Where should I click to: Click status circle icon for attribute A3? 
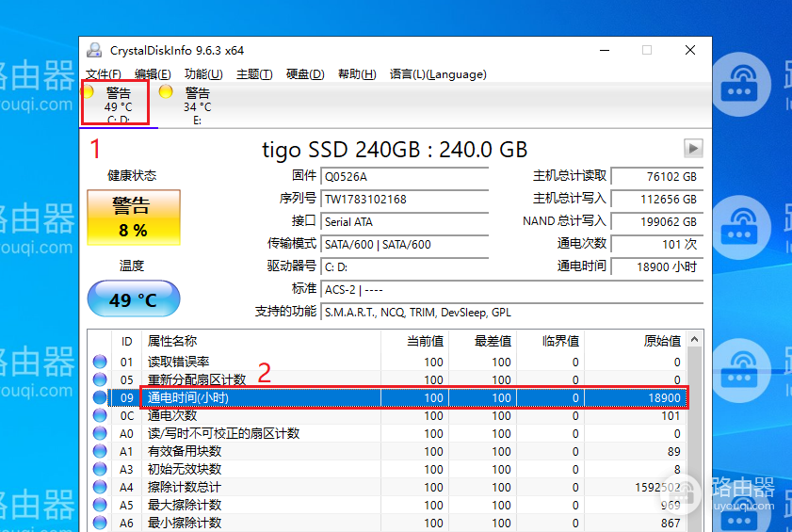pyautogui.click(x=100, y=469)
